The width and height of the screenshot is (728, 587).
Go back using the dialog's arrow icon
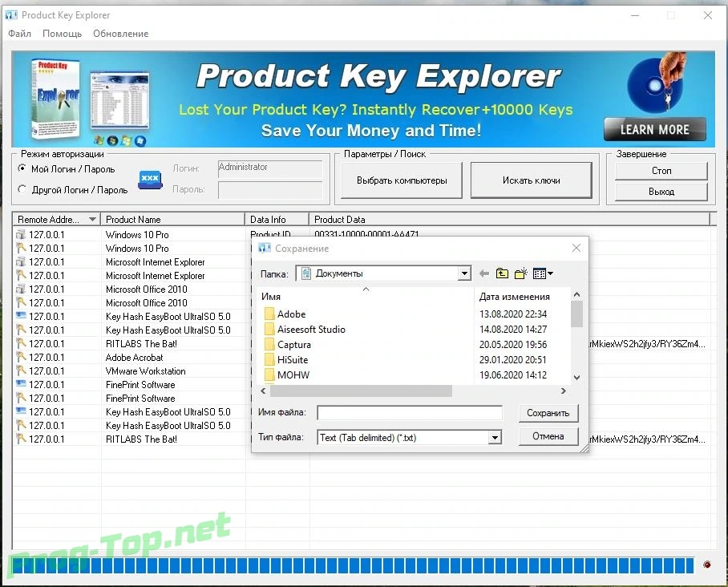pyautogui.click(x=484, y=273)
